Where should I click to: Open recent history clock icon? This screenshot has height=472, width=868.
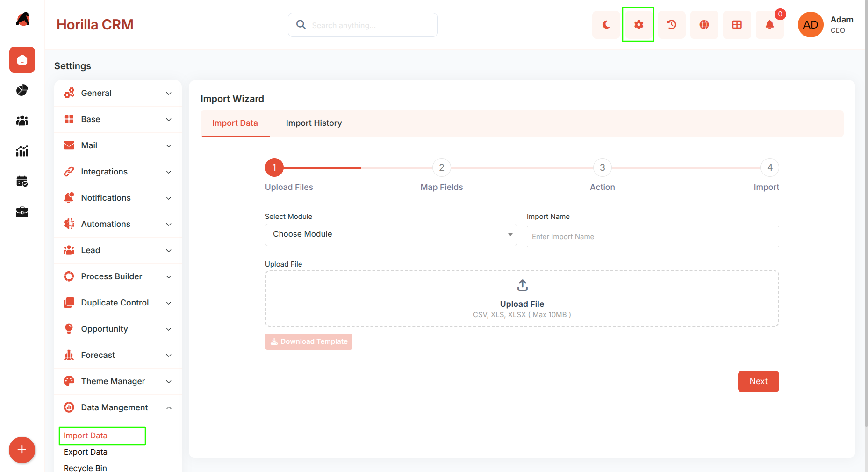point(671,25)
